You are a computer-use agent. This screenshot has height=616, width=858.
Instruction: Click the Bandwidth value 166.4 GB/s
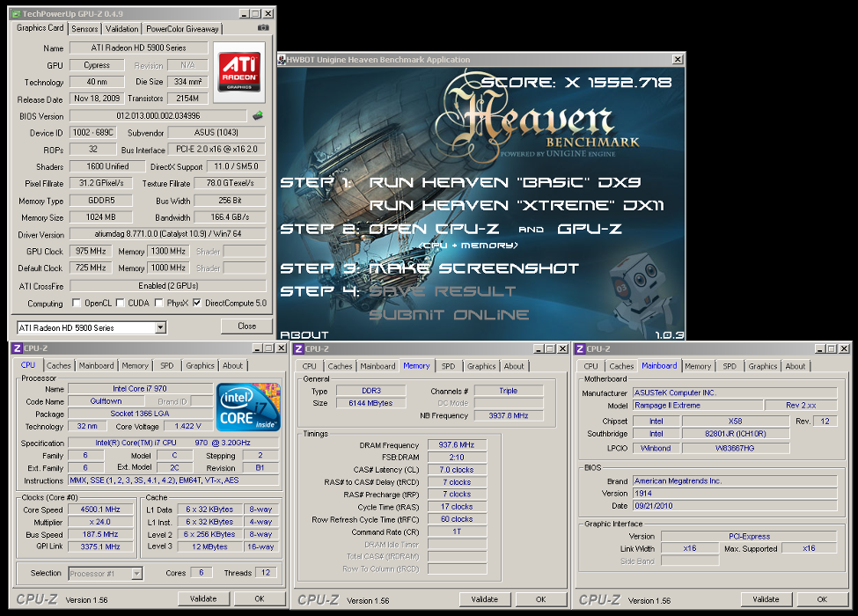pos(230,217)
